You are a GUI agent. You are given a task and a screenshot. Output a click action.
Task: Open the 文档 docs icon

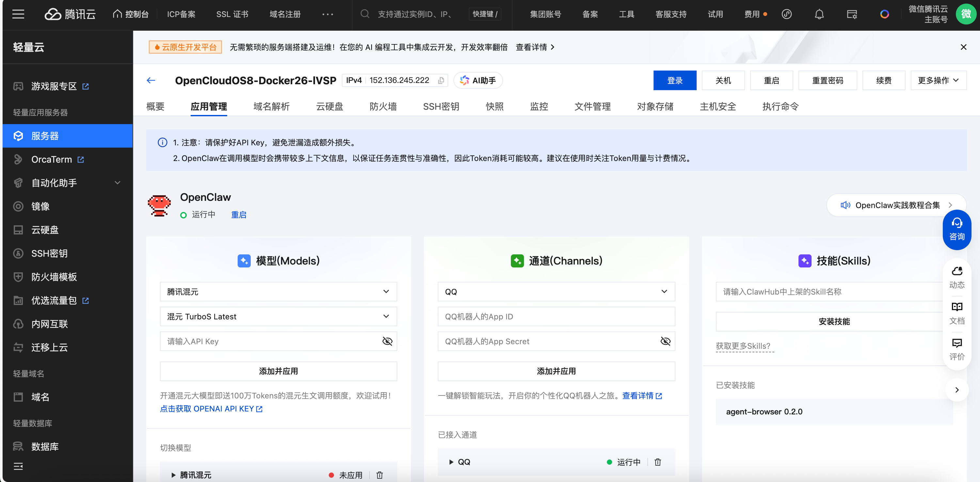pyautogui.click(x=956, y=313)
